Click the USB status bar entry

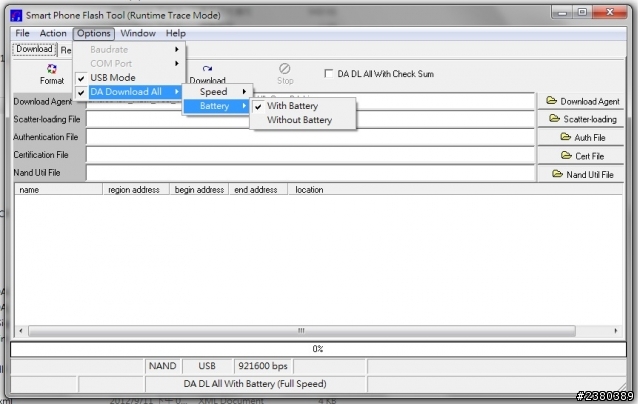click(x=207, y=366)
